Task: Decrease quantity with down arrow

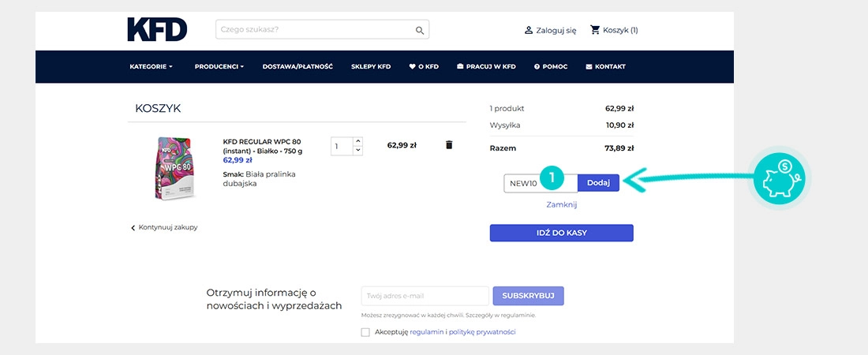Action: coord(357,150)
